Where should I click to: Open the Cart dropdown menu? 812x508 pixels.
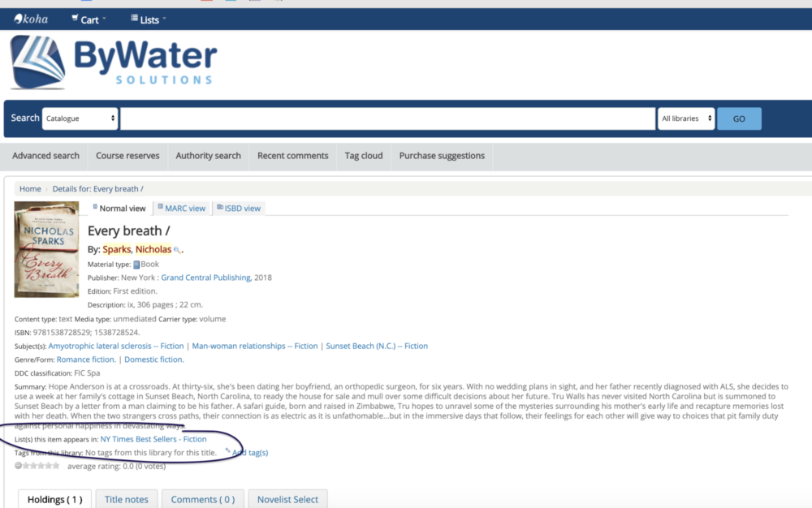coord(89,19)
